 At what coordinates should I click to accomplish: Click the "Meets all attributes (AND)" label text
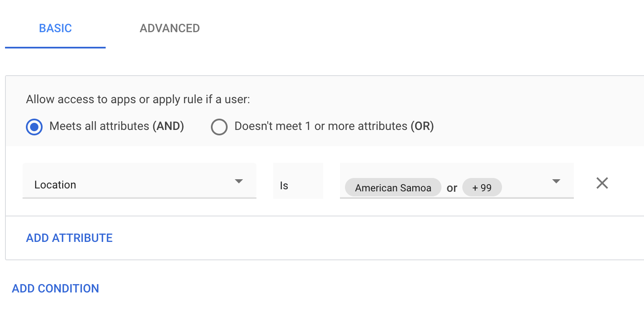[117, 126]
